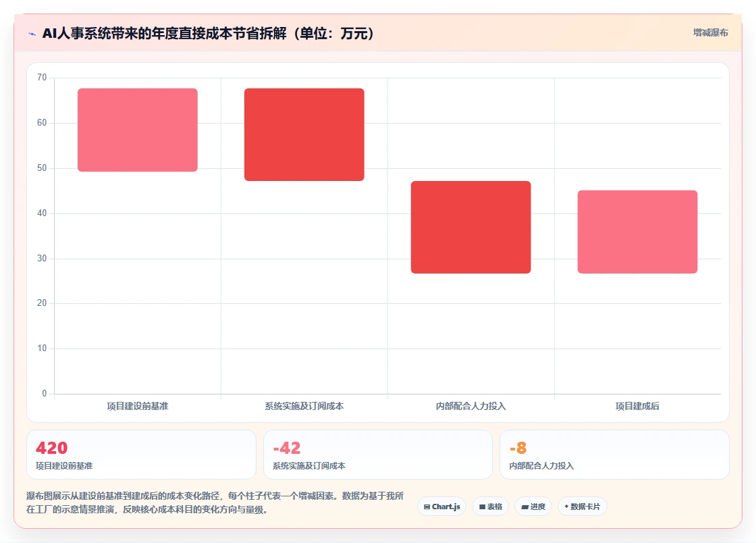Click the 瀑布图展示 description paragraph
The image size is (756, 543).
215,502
